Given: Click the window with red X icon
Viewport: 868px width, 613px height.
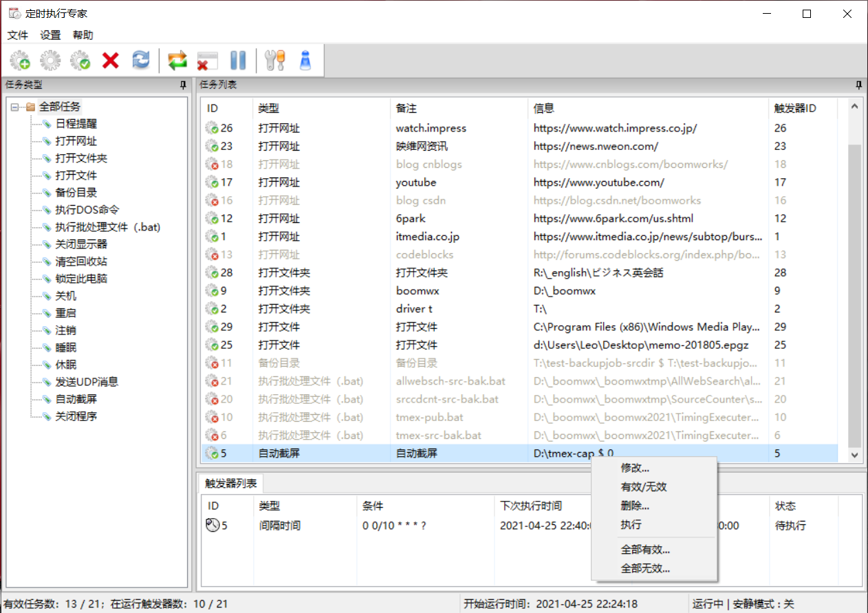Looking at the screenshot, I should coord(208,61).
